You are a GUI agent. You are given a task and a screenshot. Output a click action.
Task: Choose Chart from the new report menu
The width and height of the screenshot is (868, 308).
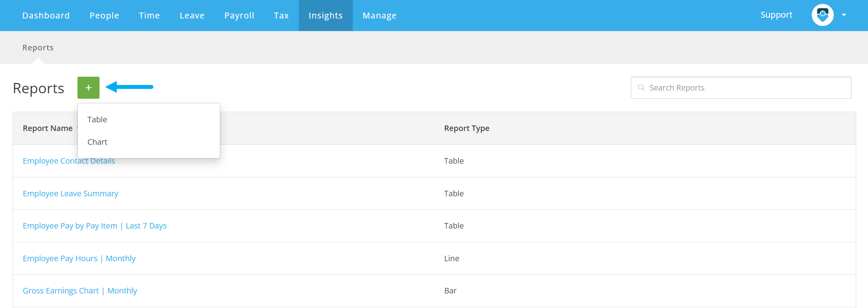[149, 142]
